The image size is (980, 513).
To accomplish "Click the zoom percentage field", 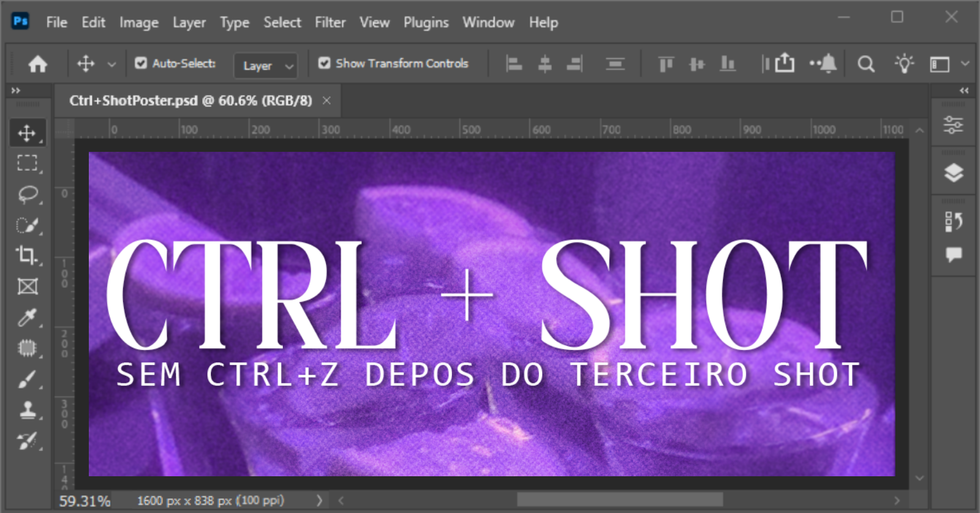I will pos(85,501).
